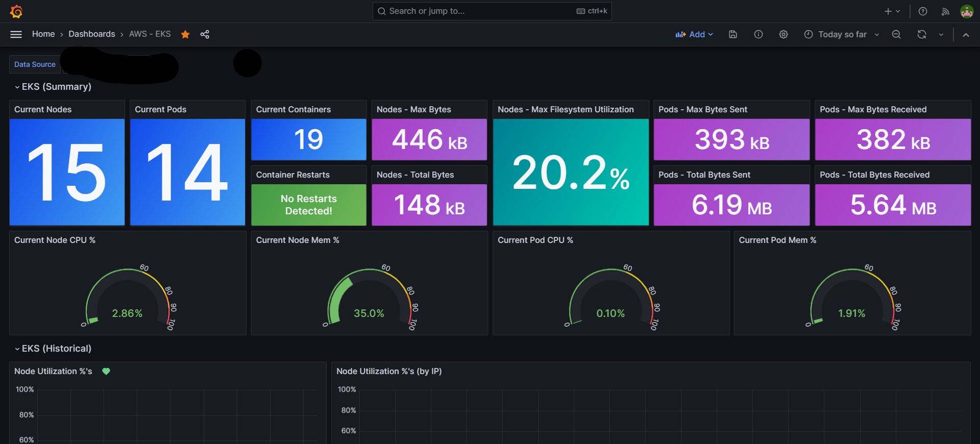980x444 pixels.
Task: Collapse the EKS (Summary) row
Action: point(53,87)
